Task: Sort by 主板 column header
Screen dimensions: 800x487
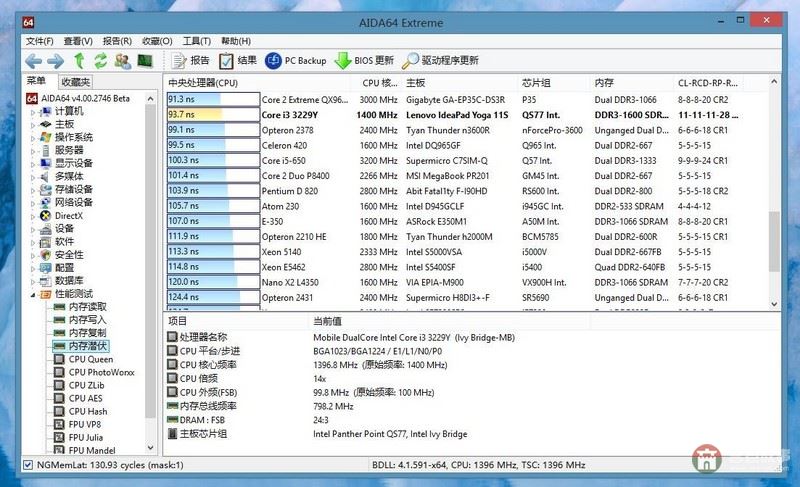Action: click(459, 83)
